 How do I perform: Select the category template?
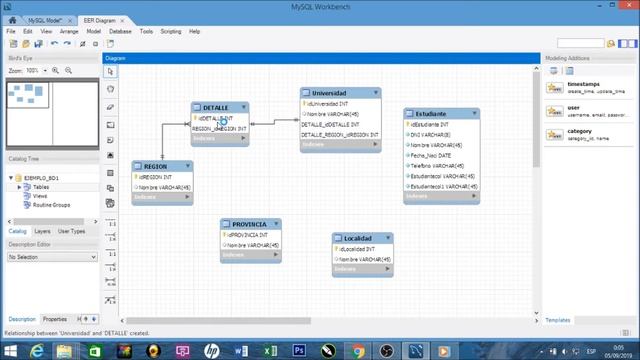[x=589, y=135]
